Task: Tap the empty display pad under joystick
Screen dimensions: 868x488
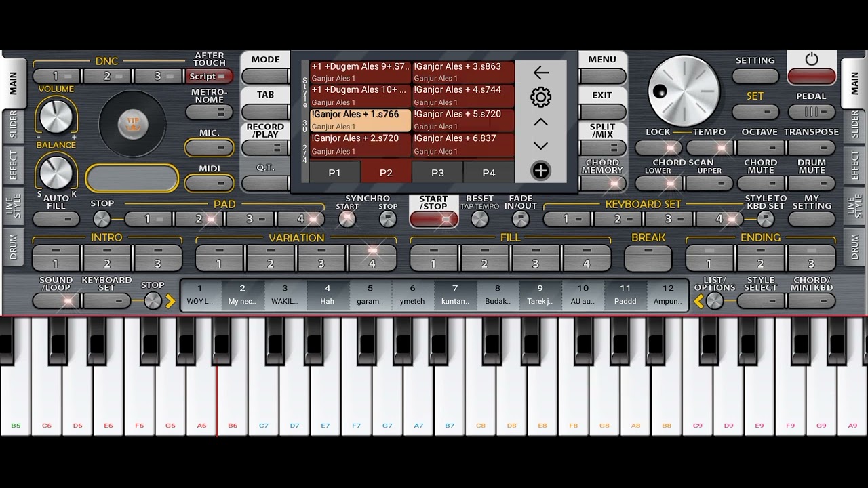Action: tap(132, 178)
